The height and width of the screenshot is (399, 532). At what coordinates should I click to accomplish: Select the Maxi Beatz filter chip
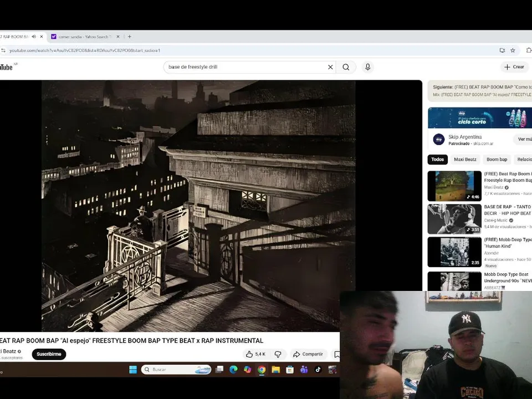(465, 160)
